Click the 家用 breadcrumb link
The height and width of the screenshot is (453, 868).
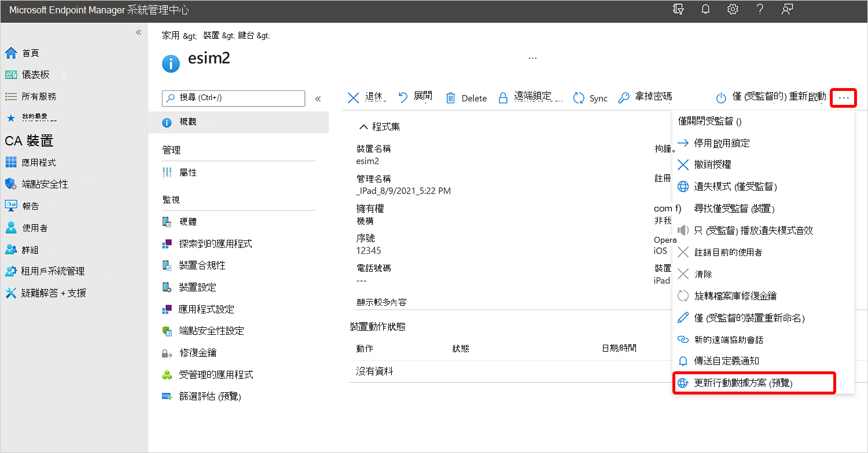pyautogui.click(x=171, y=36)
